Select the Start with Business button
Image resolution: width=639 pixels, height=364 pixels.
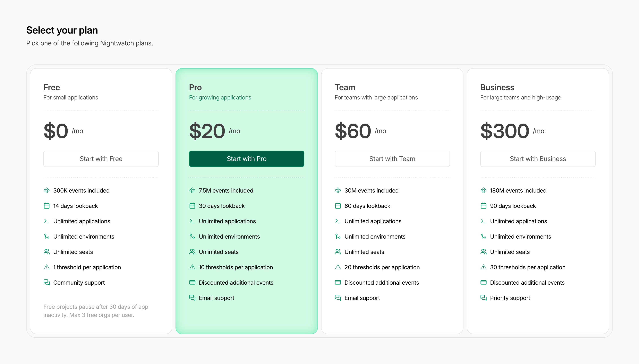tap(538, 159)
